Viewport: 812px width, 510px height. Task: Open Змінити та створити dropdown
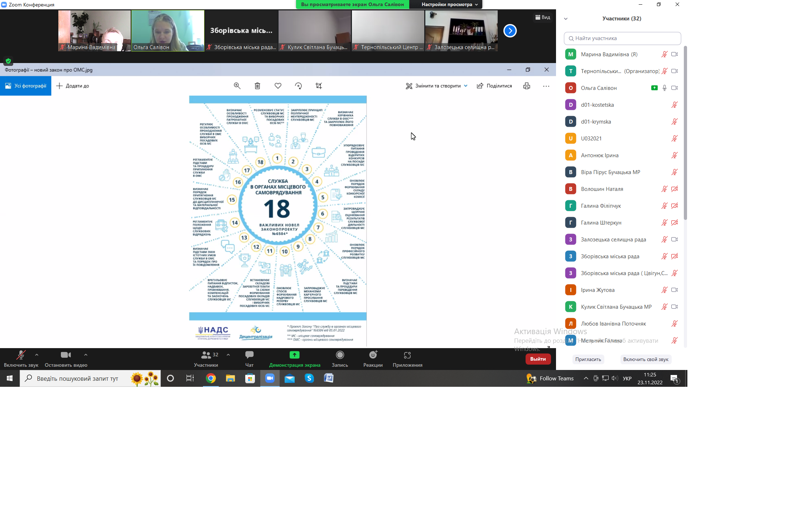(436, 86)
